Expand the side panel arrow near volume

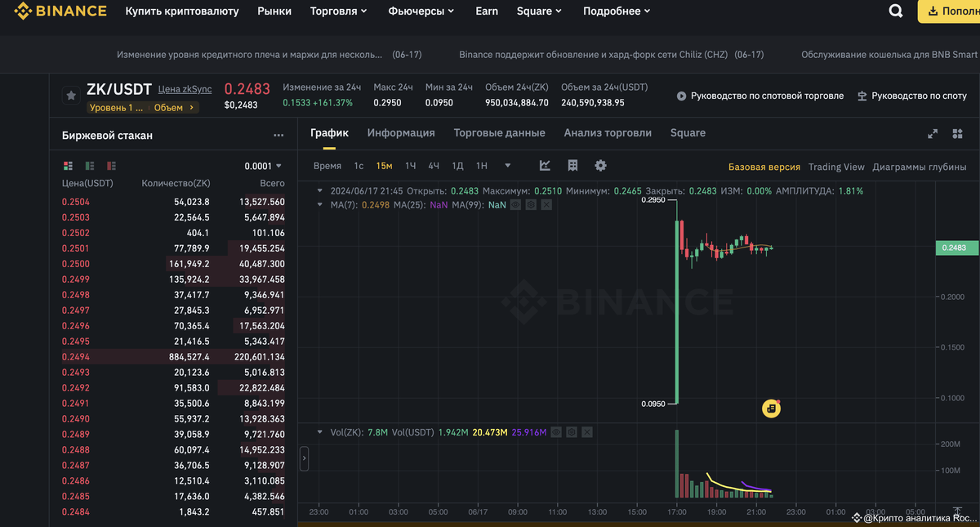pos(305,458)
